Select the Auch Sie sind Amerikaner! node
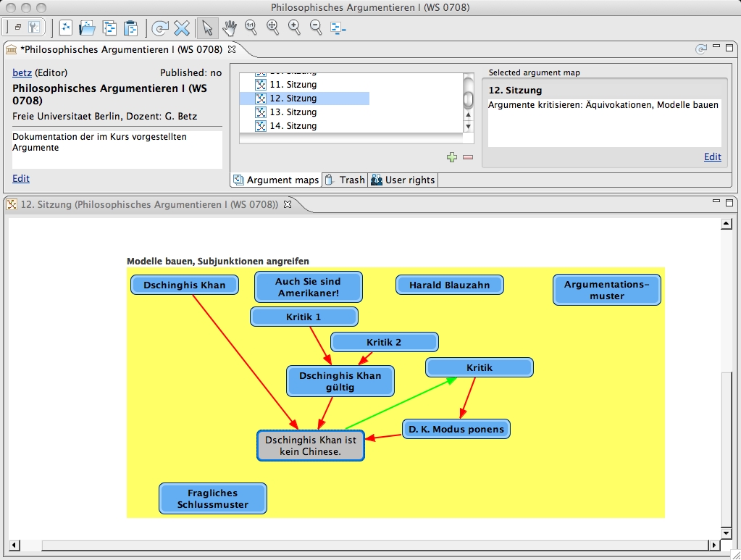Image resolution: width=741 pixels, height=560 pixels. point(308,287)
